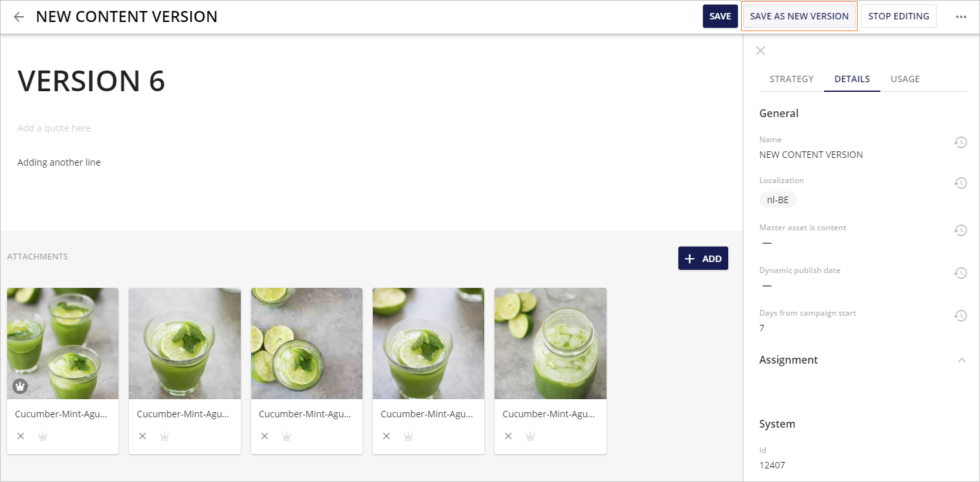Open the fourth attachment thumbnail image

pos(429,344)
